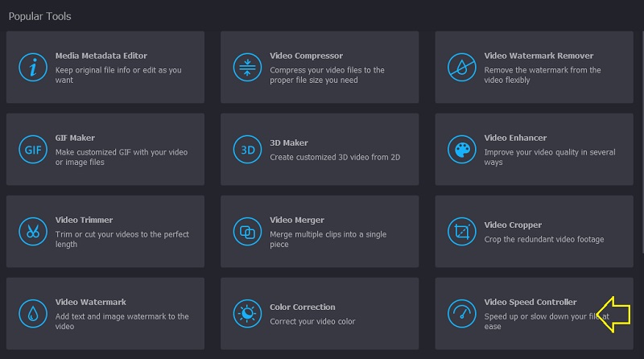Click the 3D Maker icon
This screenshot has height=359, width=644.
tap(247, 149)
